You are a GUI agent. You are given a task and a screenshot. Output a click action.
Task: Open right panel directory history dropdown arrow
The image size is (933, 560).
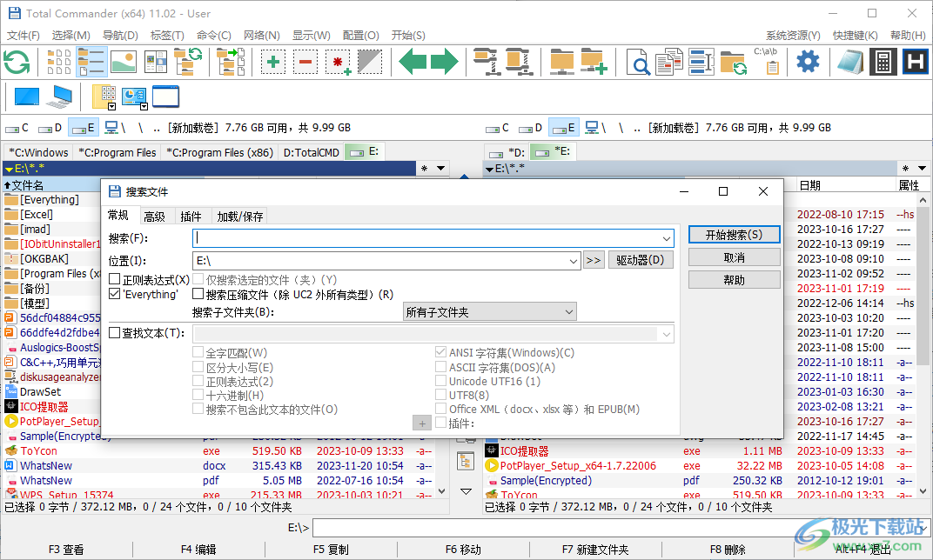pos(922,168)
